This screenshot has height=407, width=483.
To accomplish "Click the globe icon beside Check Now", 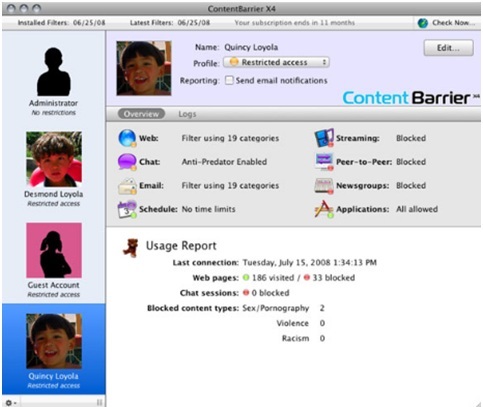I will [423, 23].
